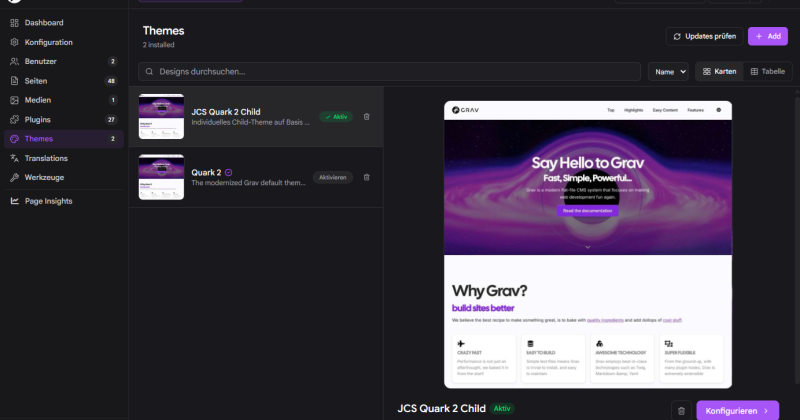Click the Plugins puzzle icon

point(14,119)
